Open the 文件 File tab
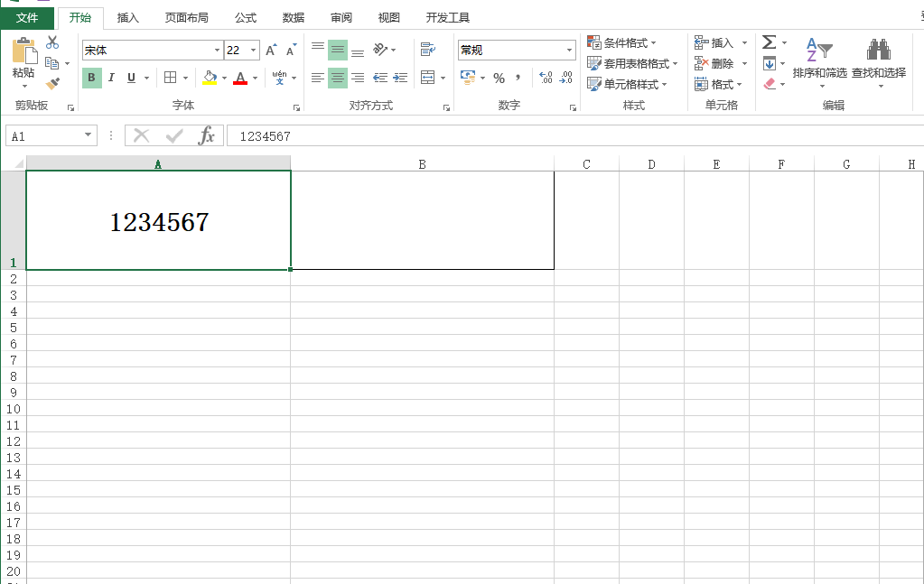Image resolution: width=924 pixels, height=584 pixels. click(x=27, y=18)
